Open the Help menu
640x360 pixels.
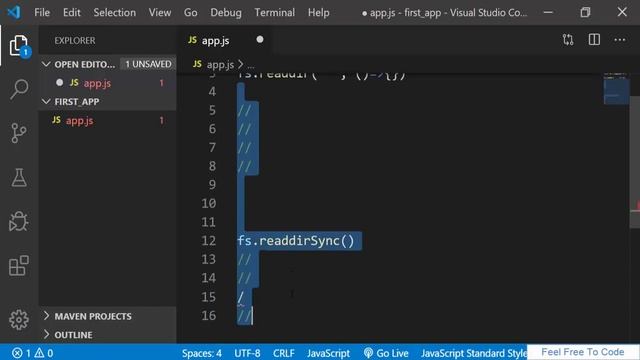(318, 12)
